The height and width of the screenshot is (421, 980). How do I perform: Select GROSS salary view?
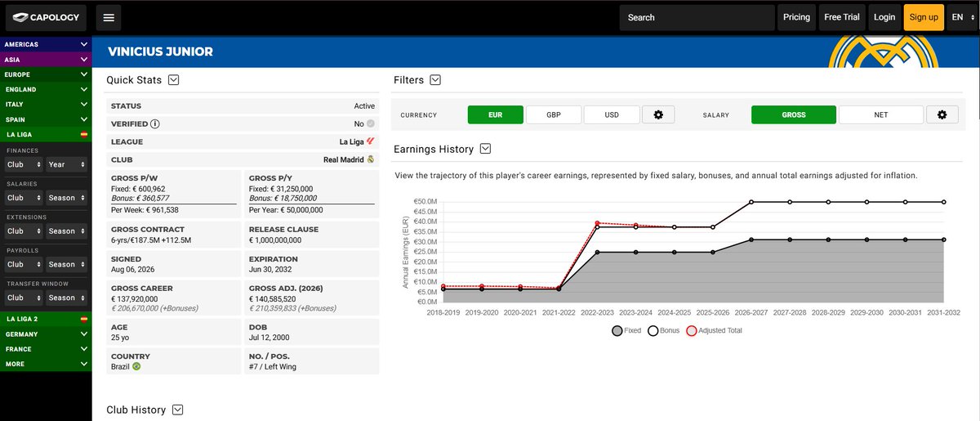(794, 115)
